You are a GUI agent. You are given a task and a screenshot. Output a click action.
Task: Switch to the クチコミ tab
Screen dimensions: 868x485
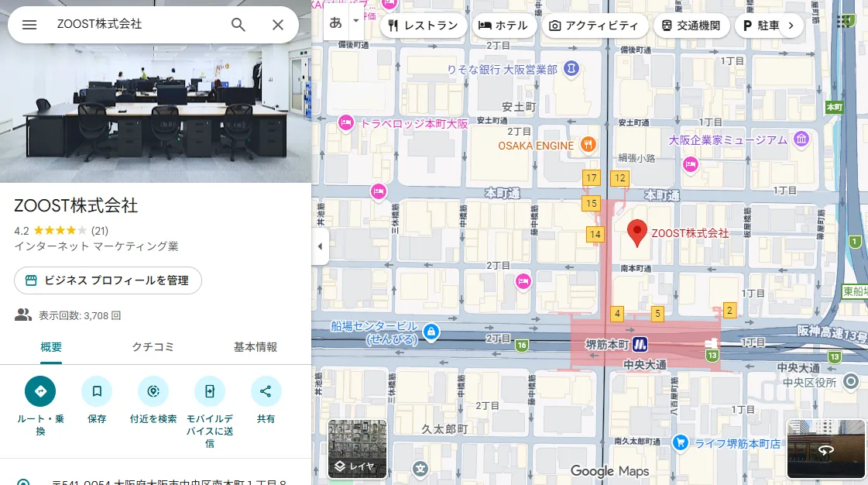(153, 347)
